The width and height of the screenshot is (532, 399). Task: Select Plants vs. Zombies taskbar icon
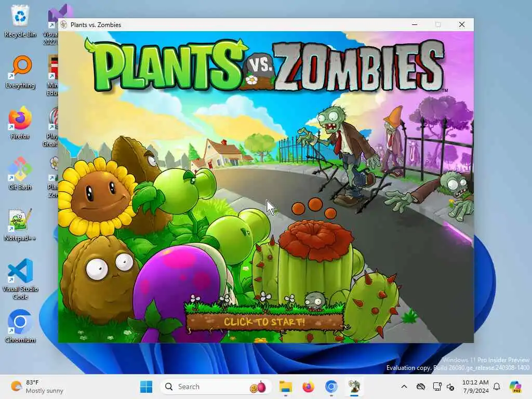click(x=354, y=387)
